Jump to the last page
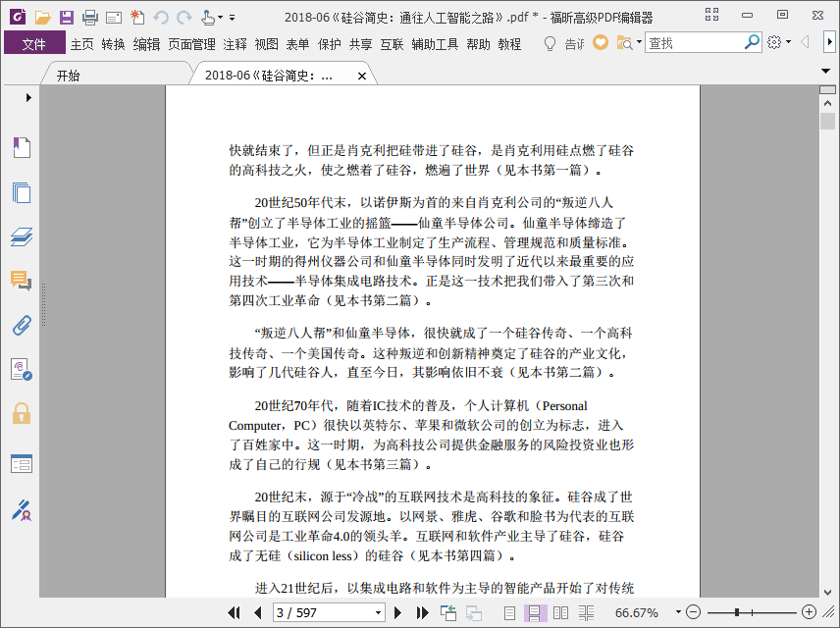840x628 pixels. [422, 612]
